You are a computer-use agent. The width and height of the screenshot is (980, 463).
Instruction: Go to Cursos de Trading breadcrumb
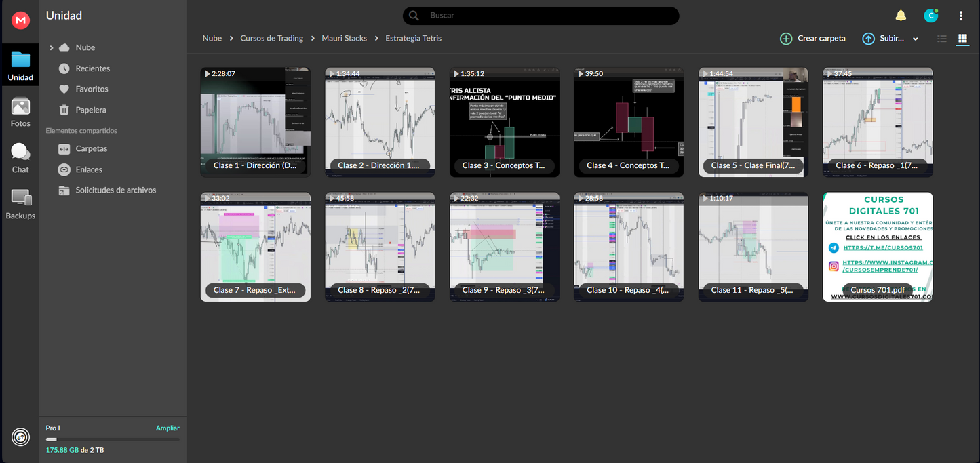pos(271,39)
